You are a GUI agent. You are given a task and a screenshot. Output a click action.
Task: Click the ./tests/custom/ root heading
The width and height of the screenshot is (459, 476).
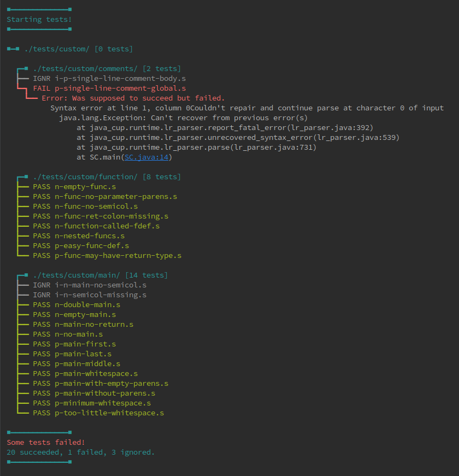point(78,49)
